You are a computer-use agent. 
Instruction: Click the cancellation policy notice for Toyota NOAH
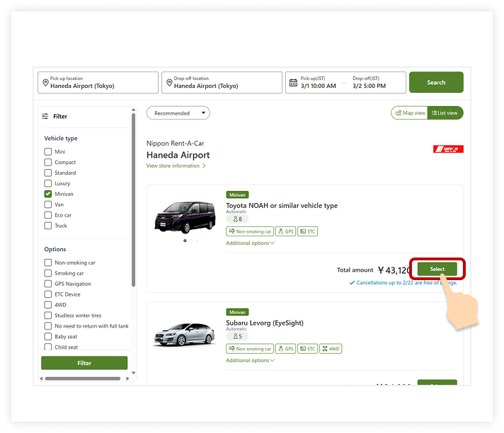point(403,283)
